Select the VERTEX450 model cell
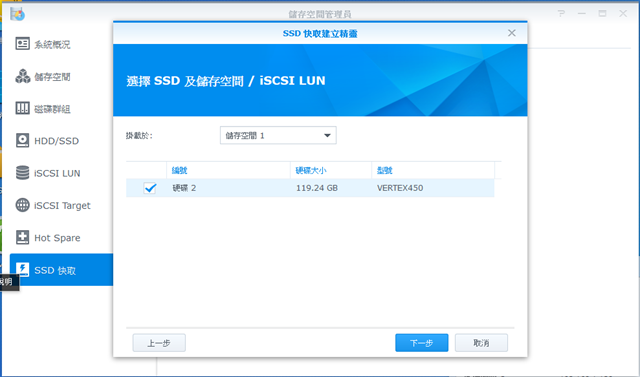This screenshot has width=640, height=377. tap(400, 188)
